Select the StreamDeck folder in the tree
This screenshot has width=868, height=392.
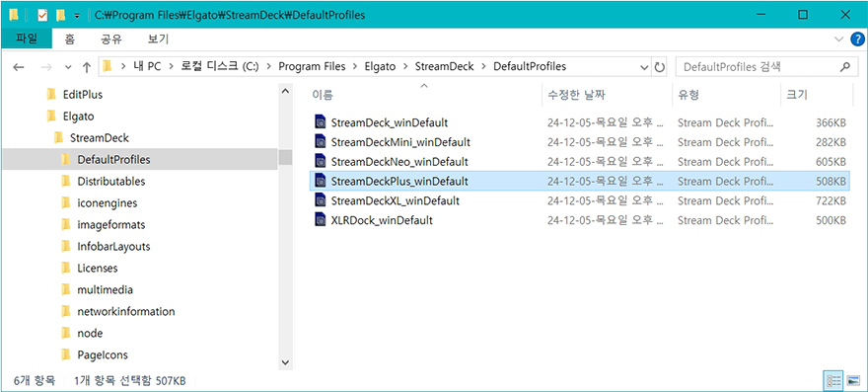99,138
